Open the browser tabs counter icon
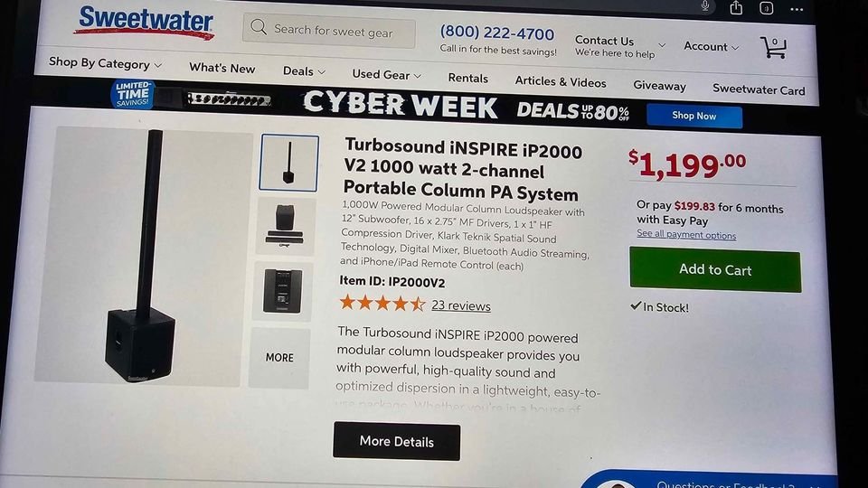Viewport: 868px width, 488px height. point(766,8)
